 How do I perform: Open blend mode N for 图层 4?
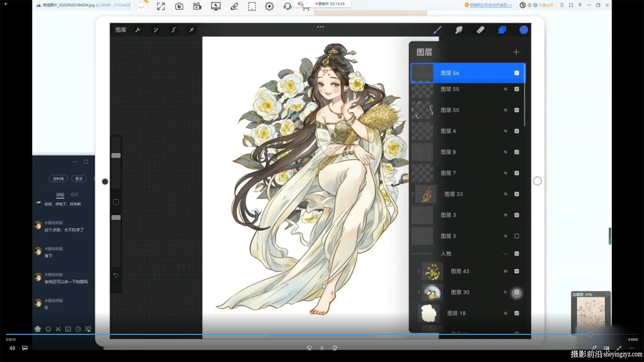(505, 131)
